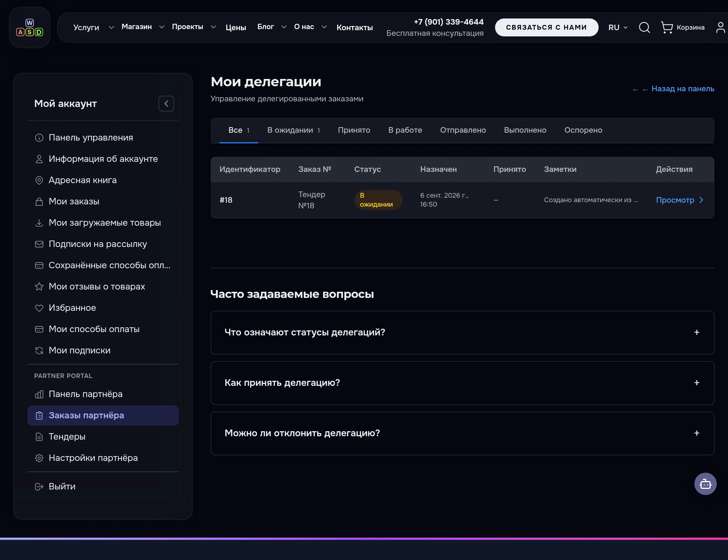The height and width of the screenshot is (560, 728).
Task: Open Просмотр for delegation #18
Action: (x=680, y=200)
